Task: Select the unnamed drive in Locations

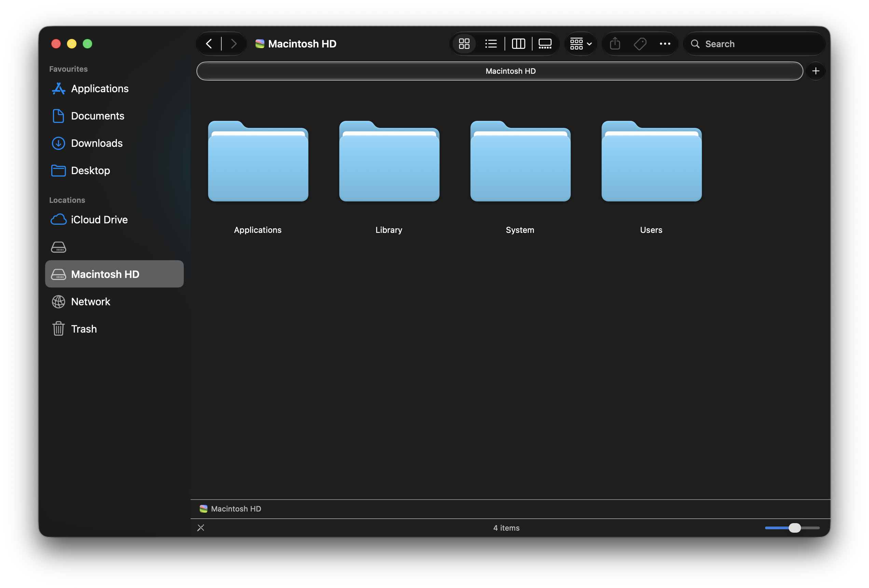Action: (x=114, y=247)
